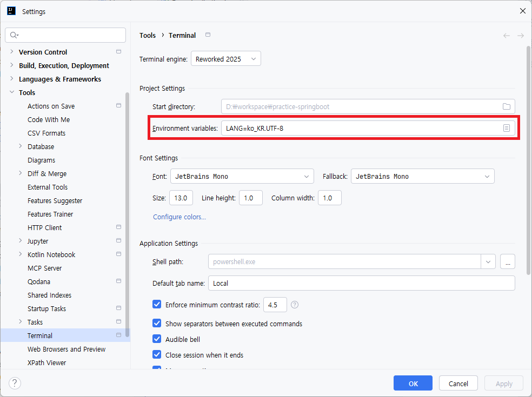Click the contrast ratio help question icon
This screenshot has height=397, width=532.
pyautogui.click(x=295, y=305)
